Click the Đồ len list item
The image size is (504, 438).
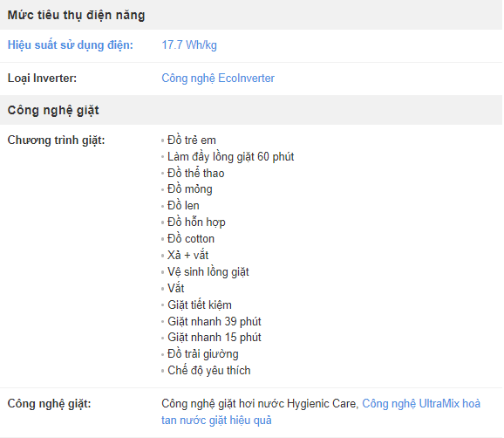[x=183, y=206]
